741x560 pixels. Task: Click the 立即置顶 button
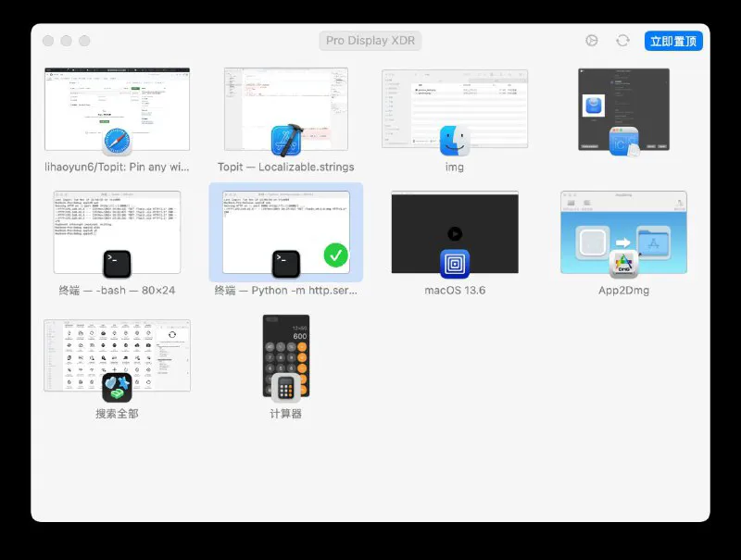673,41
